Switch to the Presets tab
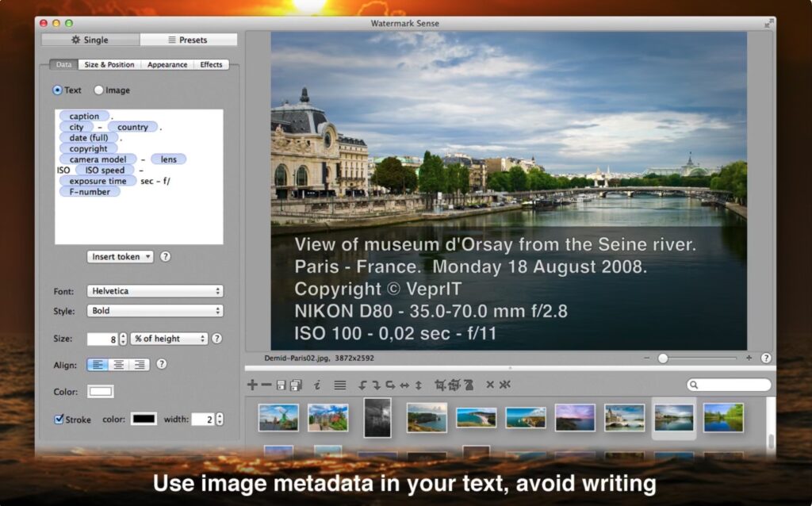 tap(190, 39)
